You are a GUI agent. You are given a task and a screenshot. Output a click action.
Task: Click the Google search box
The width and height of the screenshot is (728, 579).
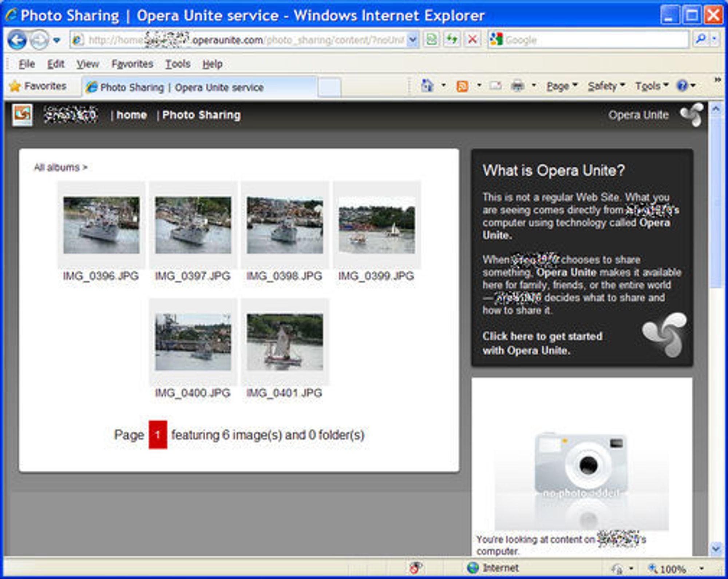[x=589, y=40]
